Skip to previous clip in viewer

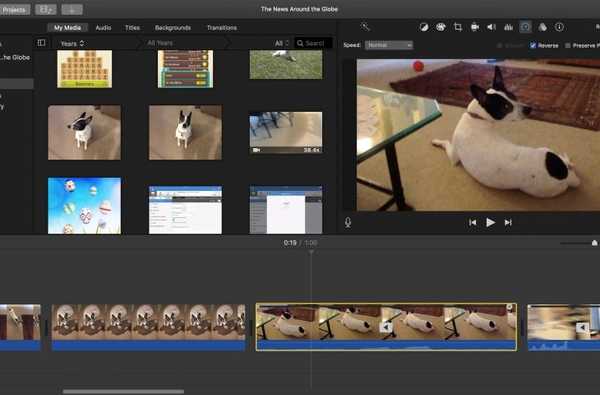click(x=473, y=222)
